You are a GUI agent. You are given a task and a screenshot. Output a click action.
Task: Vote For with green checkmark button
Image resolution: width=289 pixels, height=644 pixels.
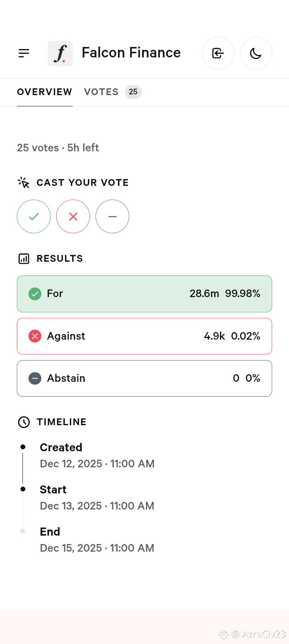pos(34,216)
